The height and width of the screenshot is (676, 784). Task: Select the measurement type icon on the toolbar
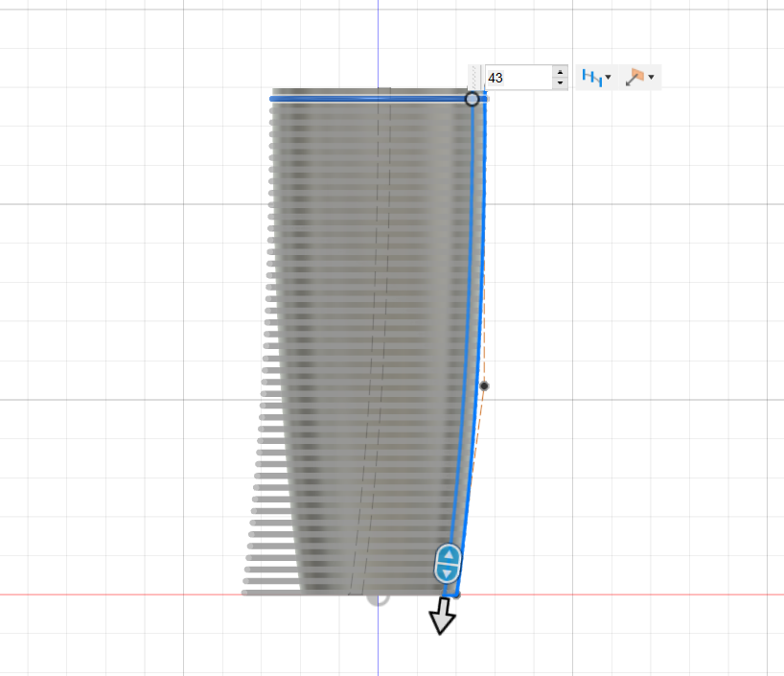(594, 78)
